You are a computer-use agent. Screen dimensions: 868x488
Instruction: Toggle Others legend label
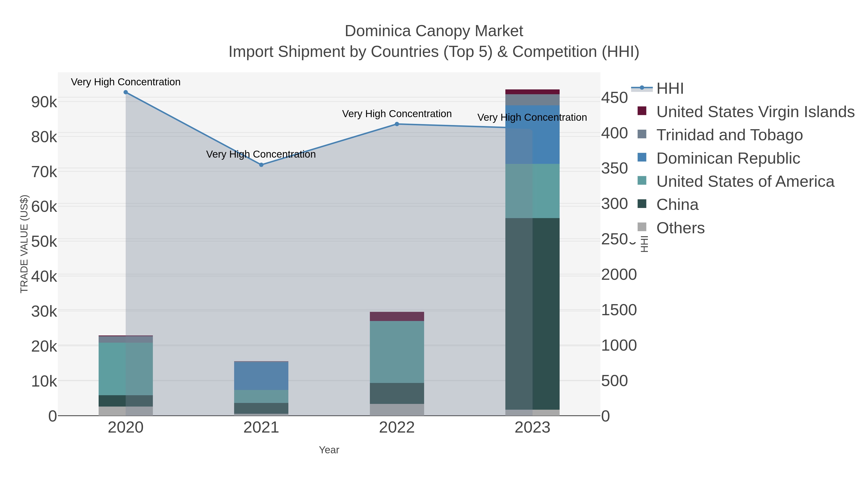point(680,228)
